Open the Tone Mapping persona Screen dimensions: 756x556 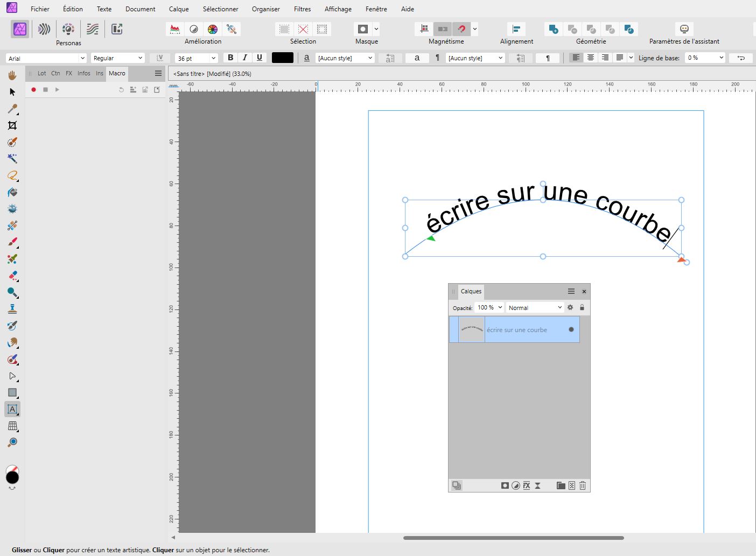pos(93,29)
